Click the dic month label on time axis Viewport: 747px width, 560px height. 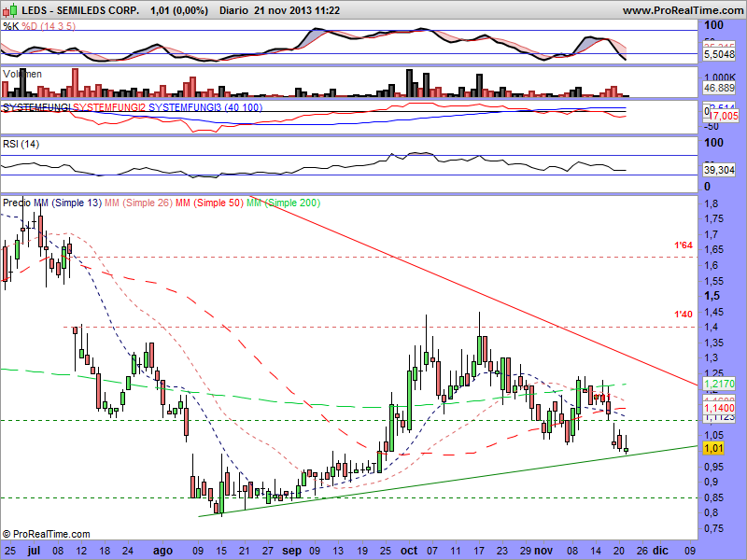[x=660, y=551]
